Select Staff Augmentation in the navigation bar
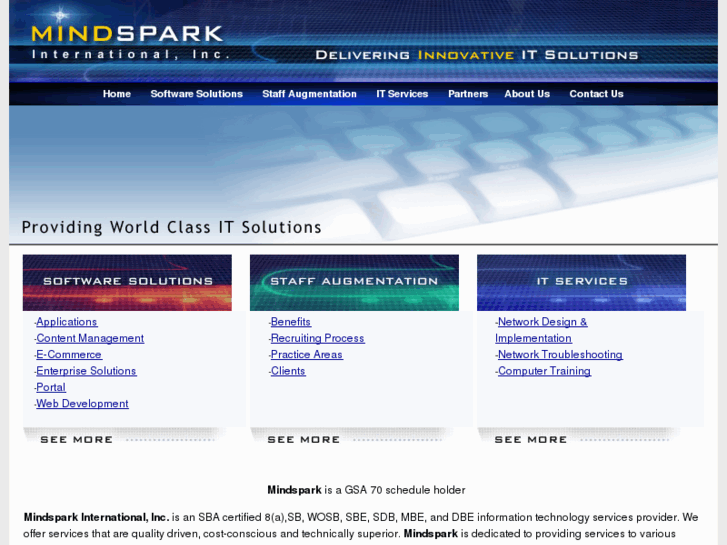Viewport: 727px width, 545px height. (x=309, y=94)
